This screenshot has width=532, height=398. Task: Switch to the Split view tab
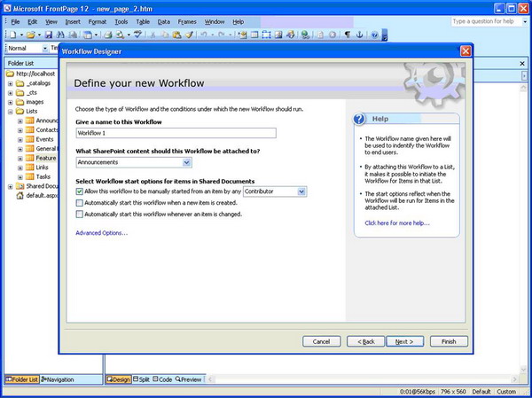[142, 379]
